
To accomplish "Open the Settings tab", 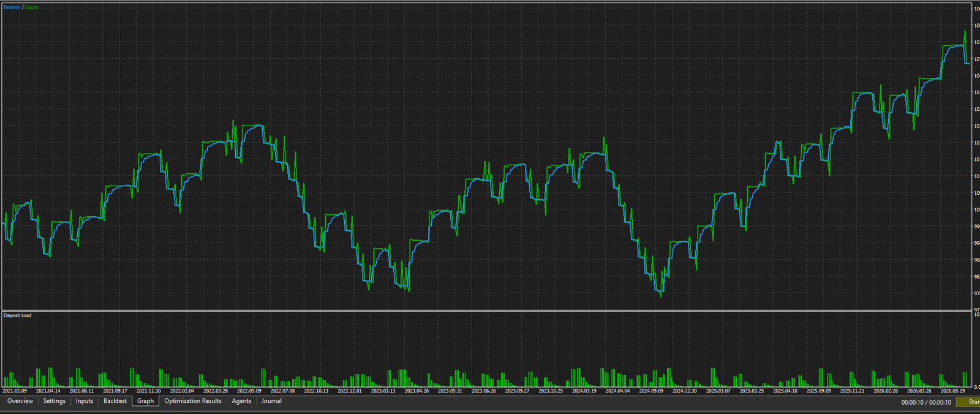I will click(x=55, y=401).
